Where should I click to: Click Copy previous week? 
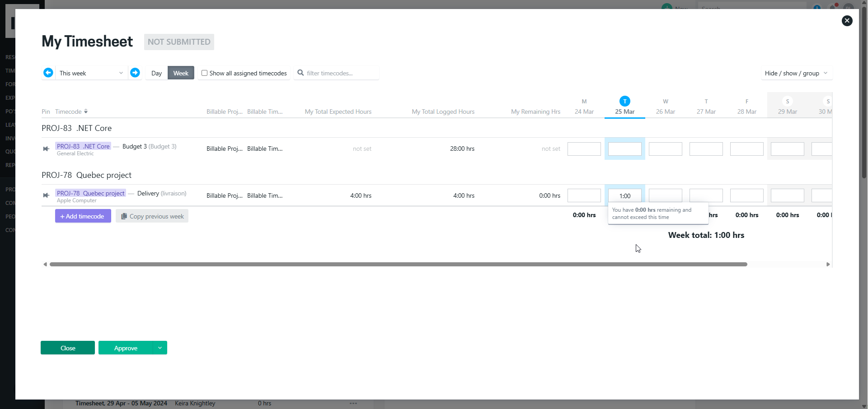[x=152, y=216]
